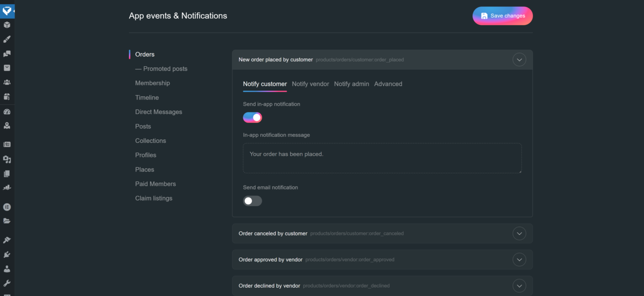The image size is (644, 296).
Task: Select the Membership category in the list
Action: pos(152,83)
